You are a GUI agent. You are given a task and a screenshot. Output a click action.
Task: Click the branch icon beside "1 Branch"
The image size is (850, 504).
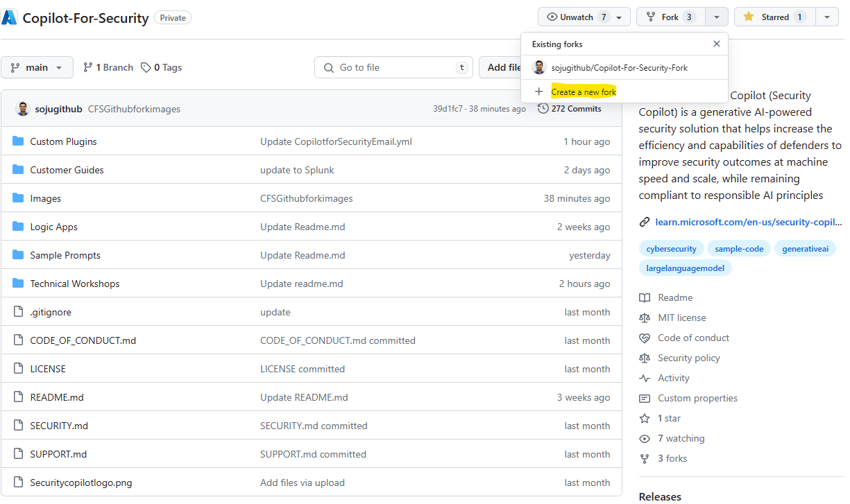89,67
